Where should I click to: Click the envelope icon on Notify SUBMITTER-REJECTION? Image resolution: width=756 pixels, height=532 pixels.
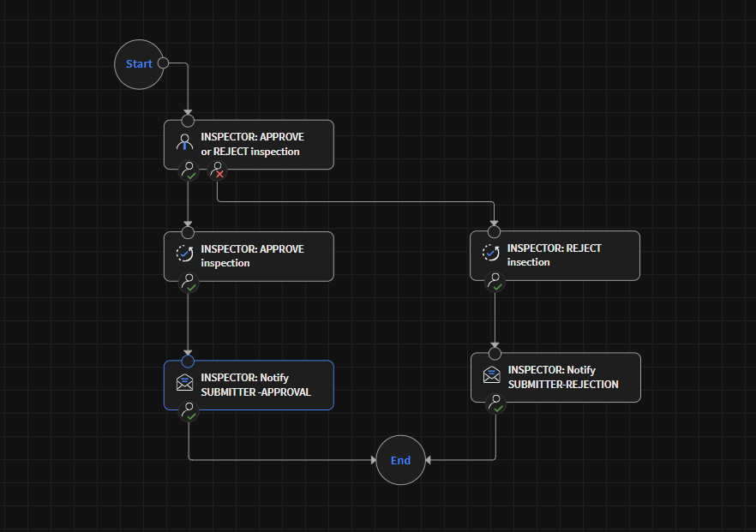(x=491, y=374)
